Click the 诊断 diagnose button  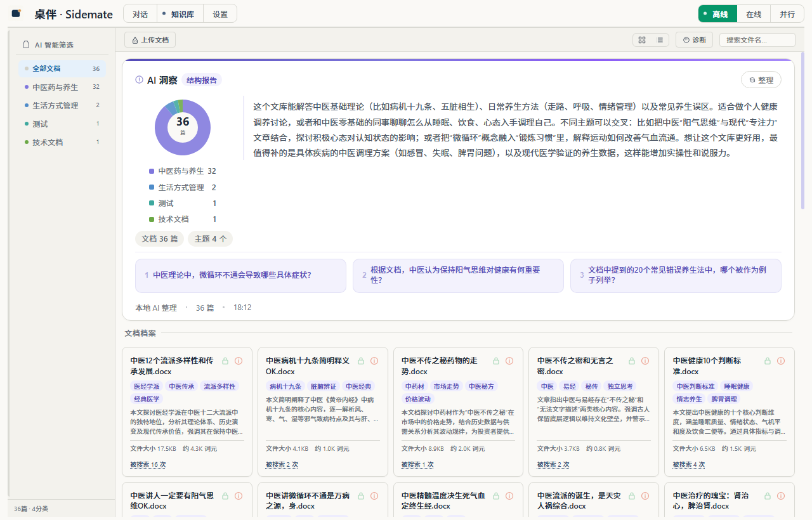pyautogui.click(x=694, y=40)
